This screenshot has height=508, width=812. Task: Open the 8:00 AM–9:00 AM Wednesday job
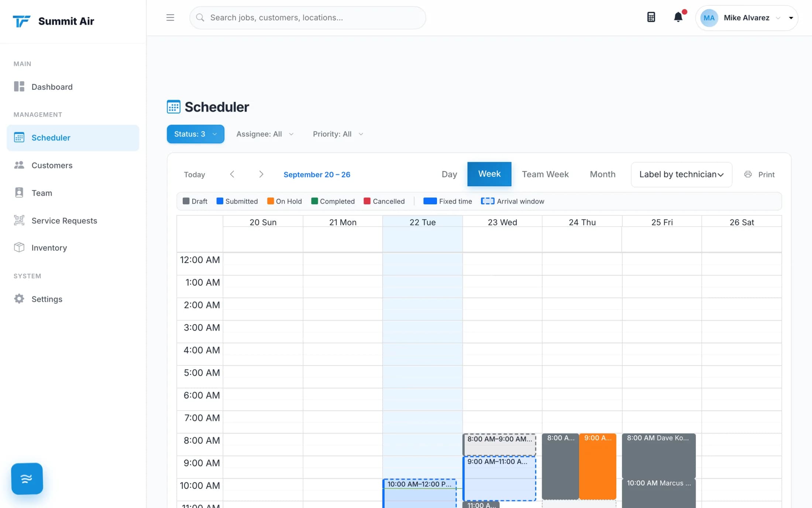pyautogui.click(x=499, y=445)
